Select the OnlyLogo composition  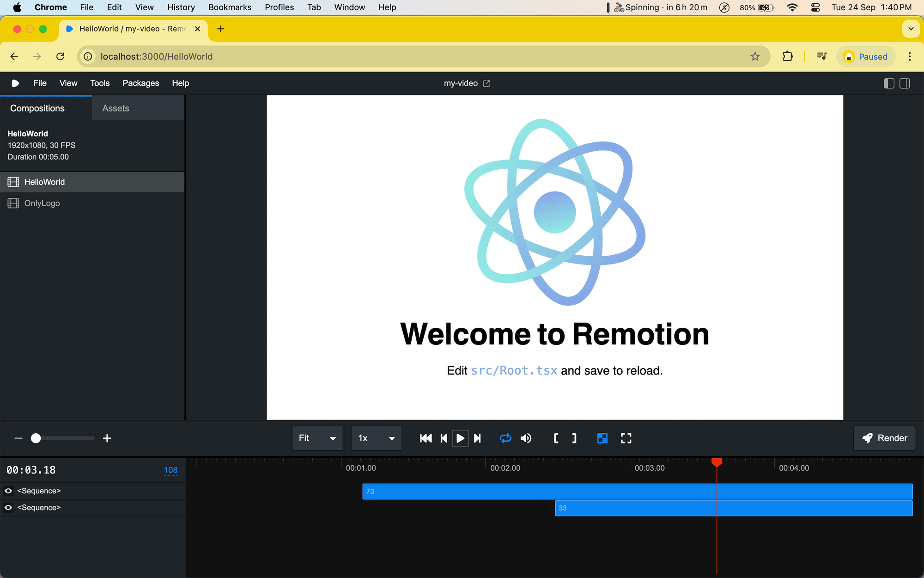(92, 203)
